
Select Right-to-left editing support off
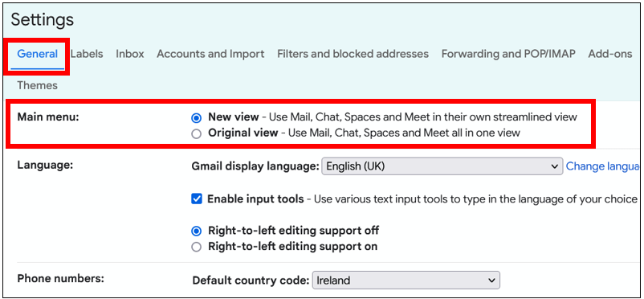point(197,231)
